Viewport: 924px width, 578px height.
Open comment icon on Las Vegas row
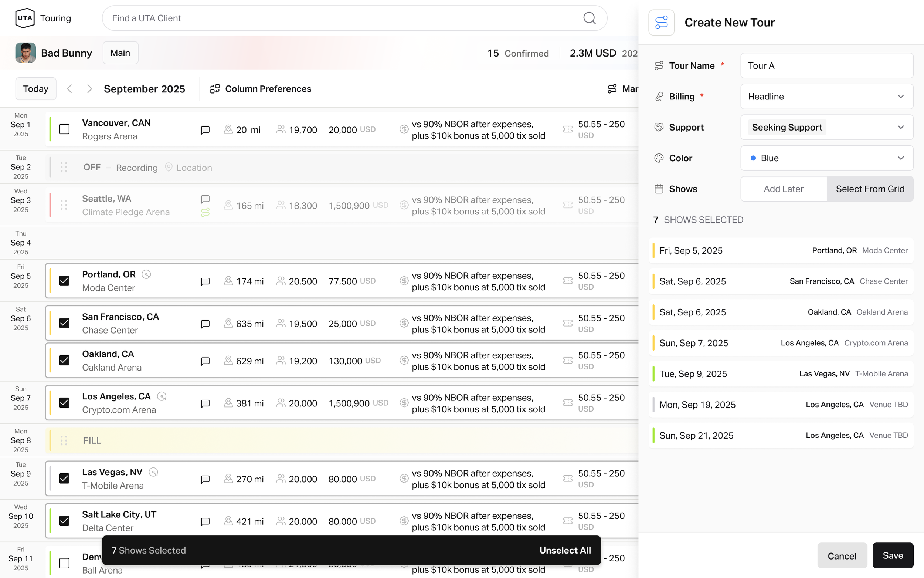tap(205, 479)
